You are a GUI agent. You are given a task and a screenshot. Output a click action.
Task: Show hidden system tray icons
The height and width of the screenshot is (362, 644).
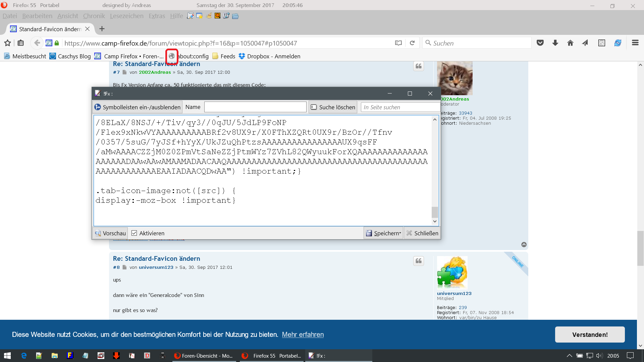569,356
